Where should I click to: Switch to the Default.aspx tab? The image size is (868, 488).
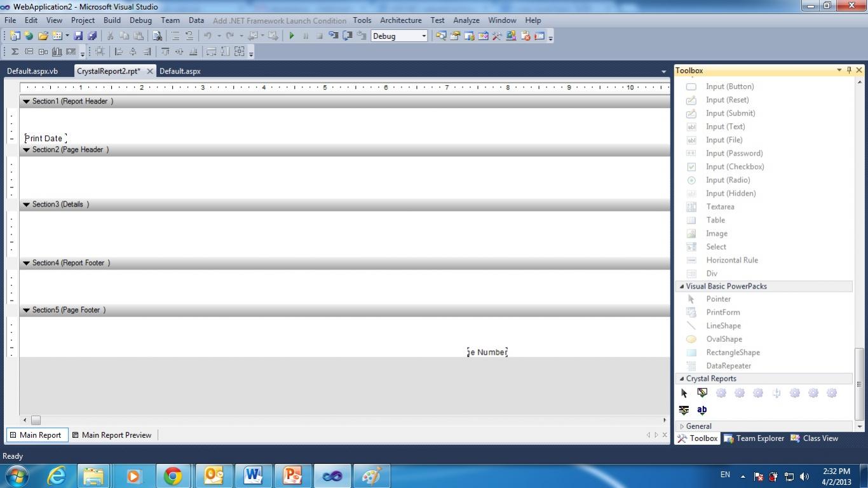[180, 71]
